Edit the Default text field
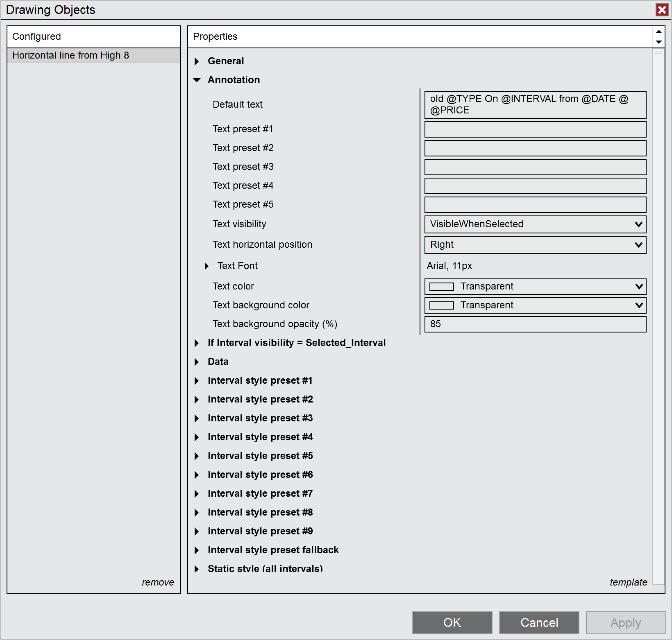 pyautogui.click(x=535, y=105)
